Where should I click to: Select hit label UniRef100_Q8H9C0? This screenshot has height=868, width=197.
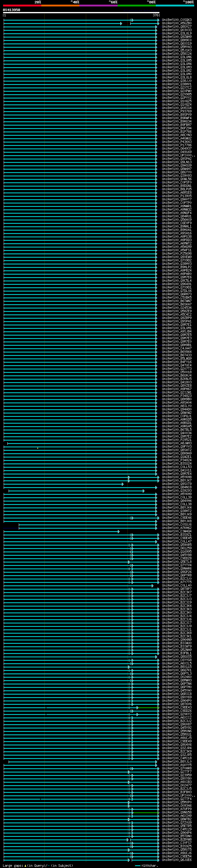(177, 40)
